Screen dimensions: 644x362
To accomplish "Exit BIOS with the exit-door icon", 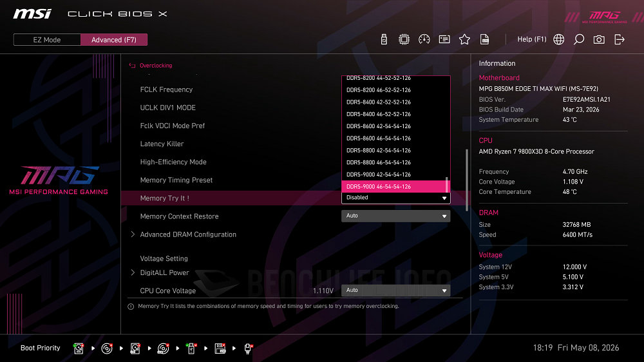I will click(x=620, y=39).
